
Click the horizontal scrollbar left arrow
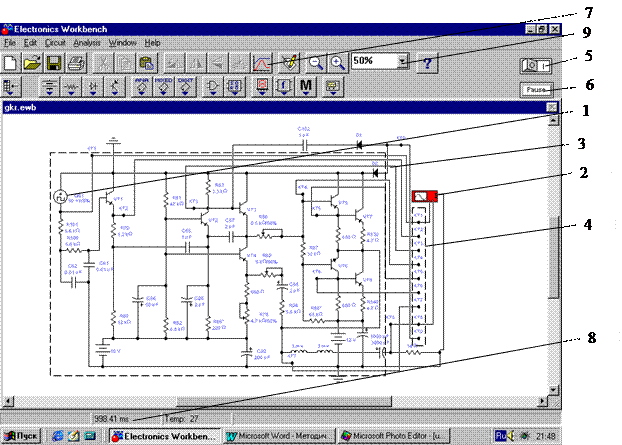8,401
